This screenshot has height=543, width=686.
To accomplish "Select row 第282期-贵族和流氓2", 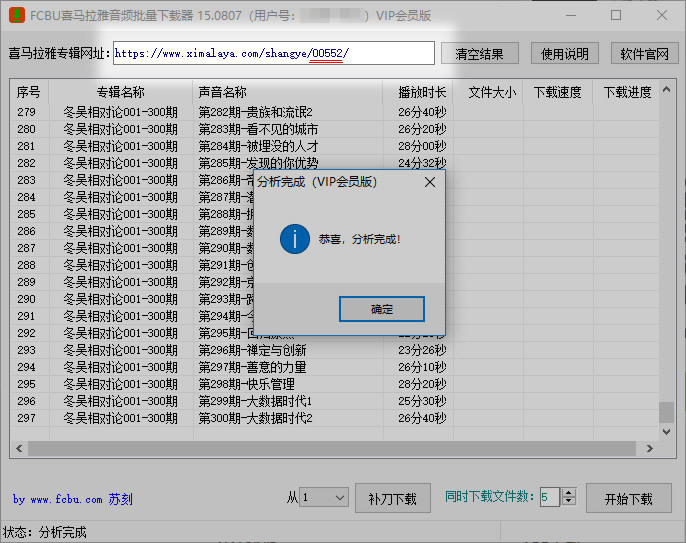I will (334, 112).
